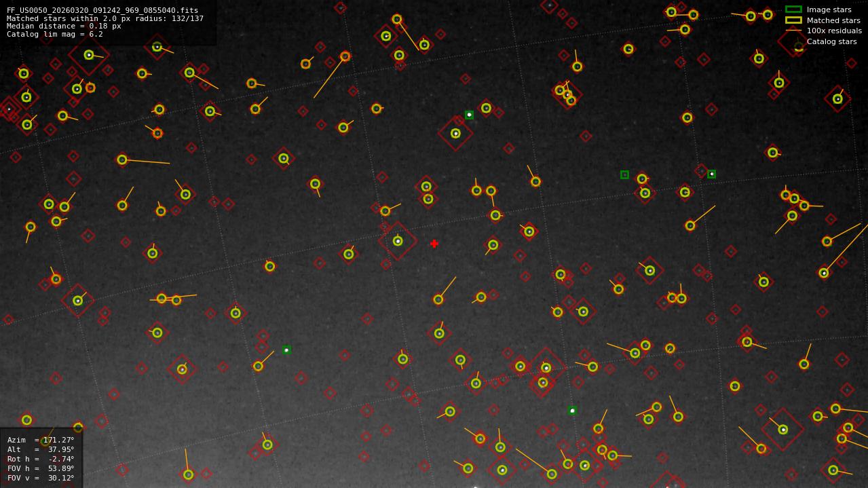Click the yellow Matched stars legend swatch
Viewport: 868px width, 488px height.
793,20
